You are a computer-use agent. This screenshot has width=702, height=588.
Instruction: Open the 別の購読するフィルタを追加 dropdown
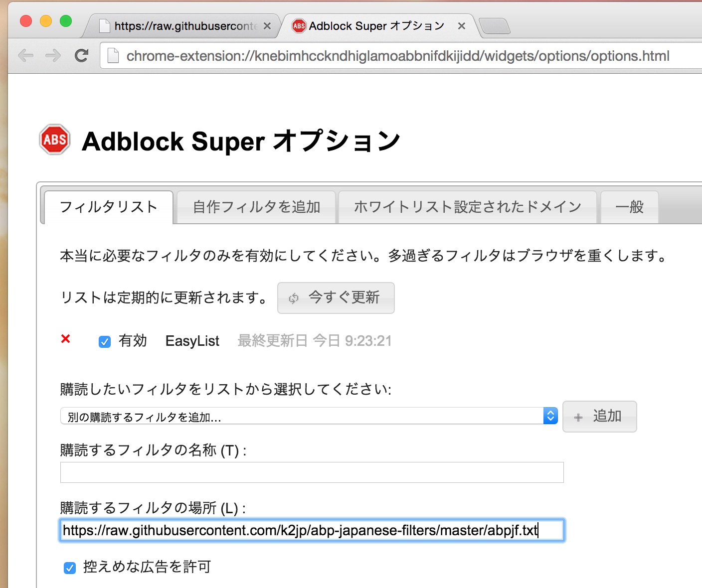309,416
